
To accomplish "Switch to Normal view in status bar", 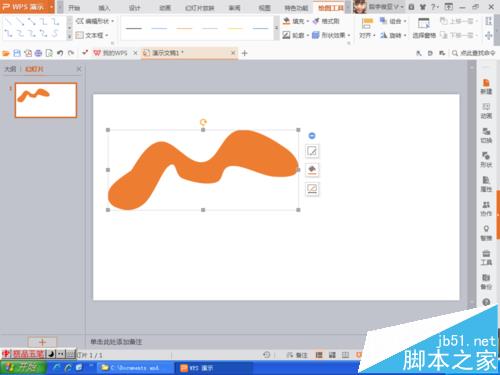I will [319, 355].
